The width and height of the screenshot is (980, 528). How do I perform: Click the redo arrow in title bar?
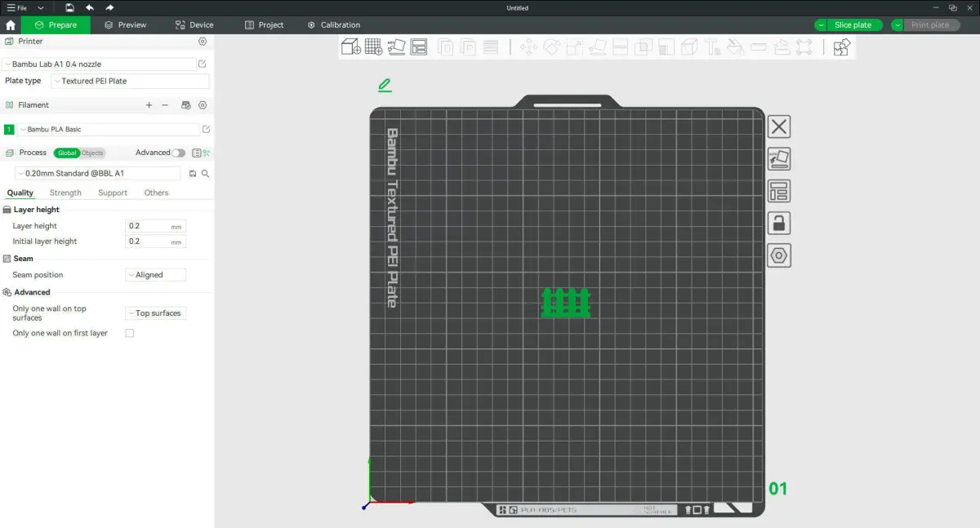click(109, 7)
